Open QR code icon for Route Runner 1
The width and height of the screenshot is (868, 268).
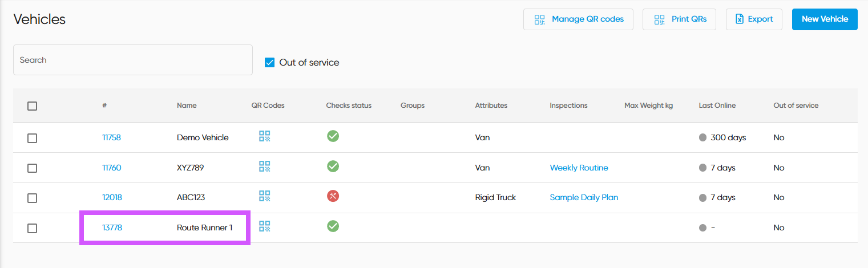point(264,226)
